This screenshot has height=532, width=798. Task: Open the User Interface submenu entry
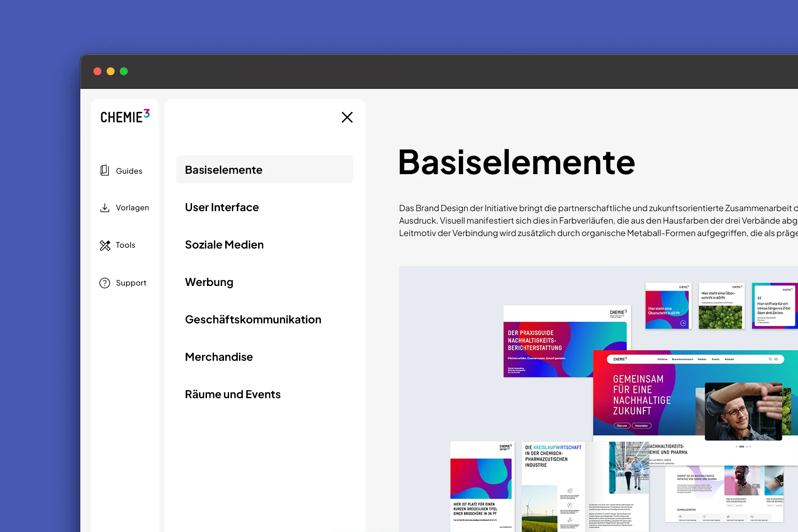222,207
